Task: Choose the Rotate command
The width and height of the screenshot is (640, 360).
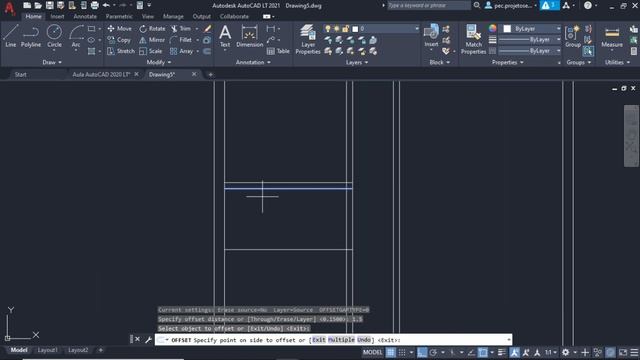Action: click(x=152, y=29)
